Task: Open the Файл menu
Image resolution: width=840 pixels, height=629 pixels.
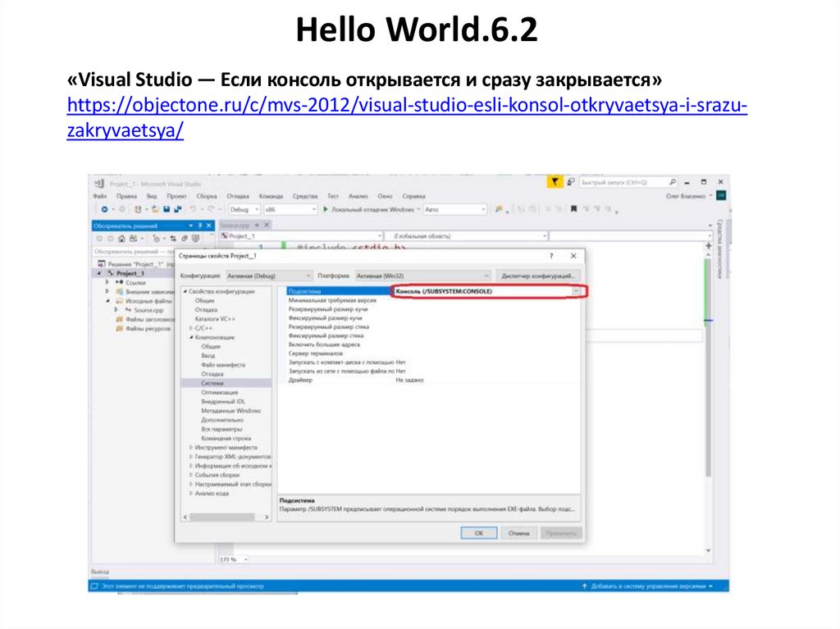Action: point(100,196)
